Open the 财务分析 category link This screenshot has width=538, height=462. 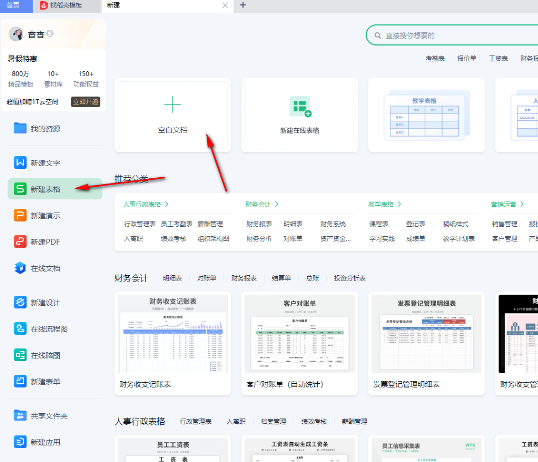[259, 239]
